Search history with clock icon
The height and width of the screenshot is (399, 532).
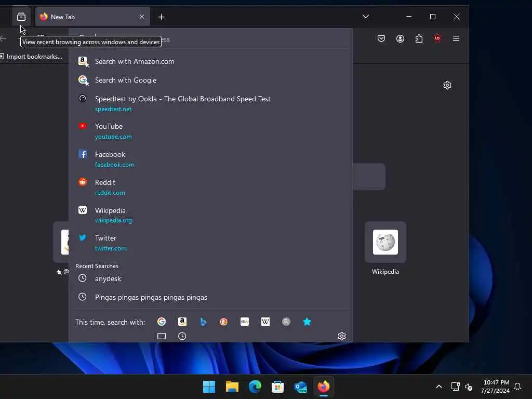[182, 336]
